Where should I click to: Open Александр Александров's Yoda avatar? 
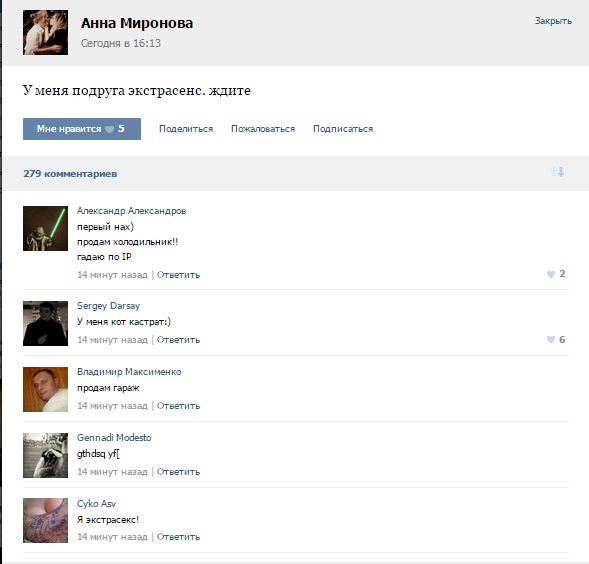pyautogui.click(x=45, y=228)
